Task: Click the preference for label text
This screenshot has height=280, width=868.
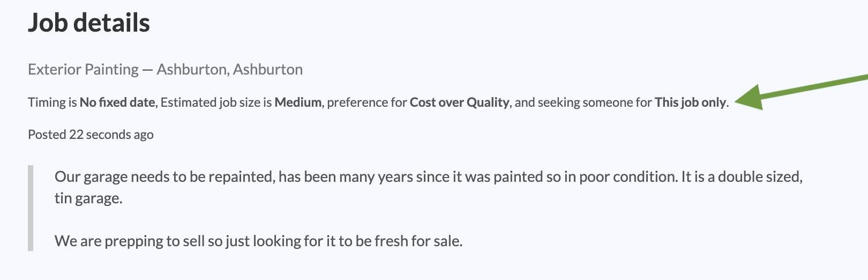Action: pyautogui.click(x=367, y=102)
